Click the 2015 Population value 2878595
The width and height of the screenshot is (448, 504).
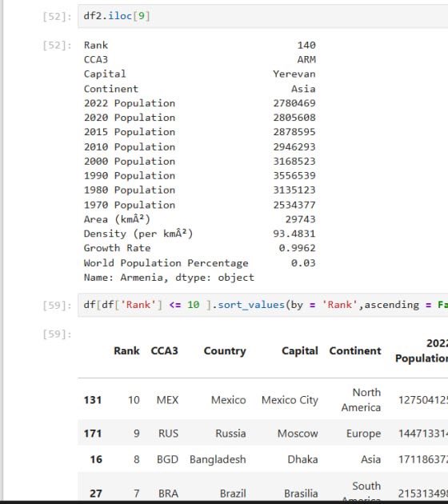(x=294, y=132)
